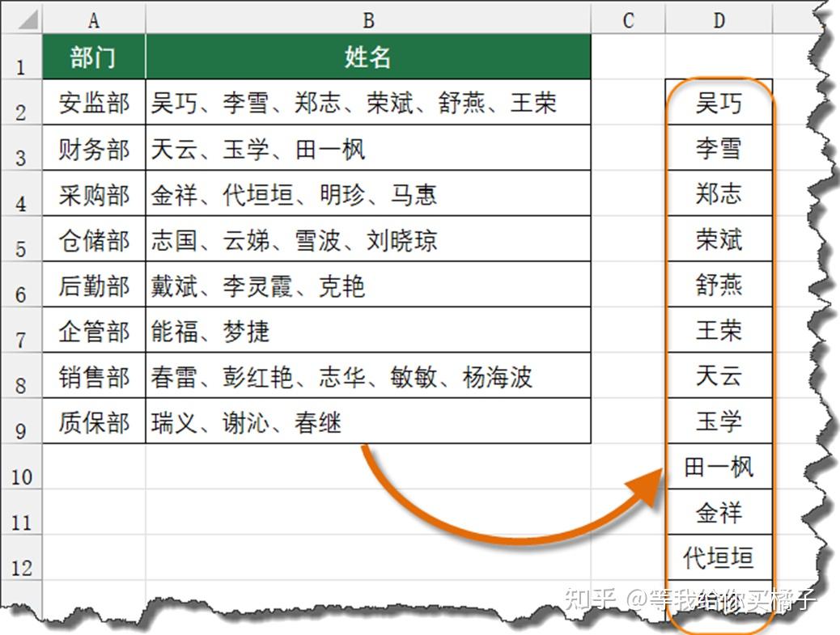Screen dimensions: 840x635
Task: Click cell containing 金祥、代垣垣、明珍、马惠
Action: (368, 193)
